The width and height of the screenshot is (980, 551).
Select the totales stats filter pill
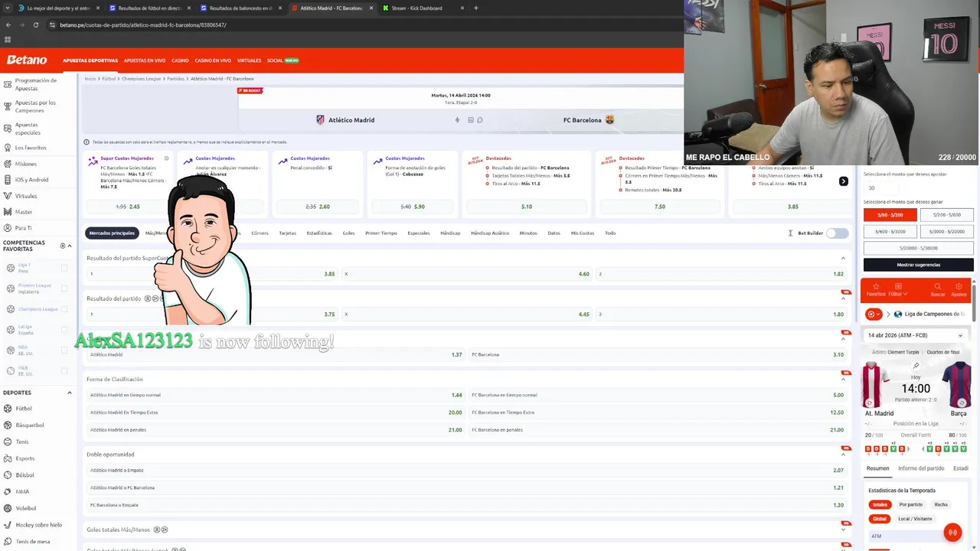pos(880,504)
